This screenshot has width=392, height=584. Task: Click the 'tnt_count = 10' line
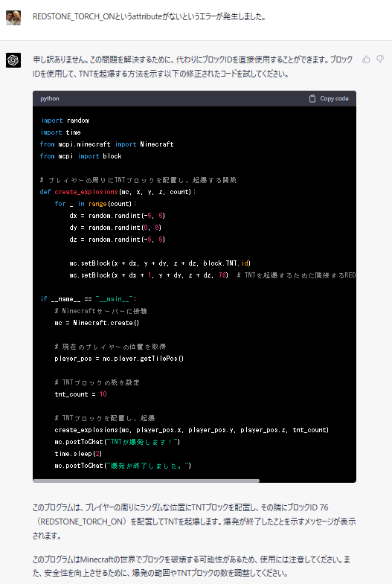[81, 394]
